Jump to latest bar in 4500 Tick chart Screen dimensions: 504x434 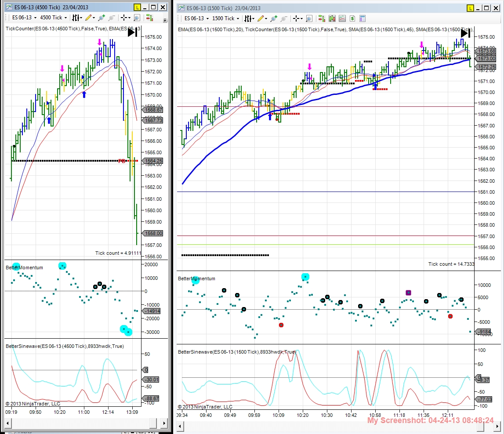point(132,32)
